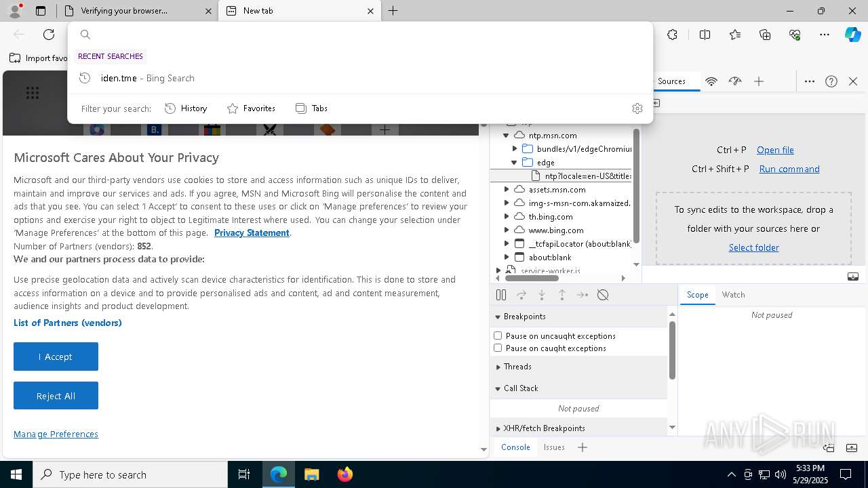Click the Step into debugger arrow
The image size is (868, 488).
click(x=542, y=295)
